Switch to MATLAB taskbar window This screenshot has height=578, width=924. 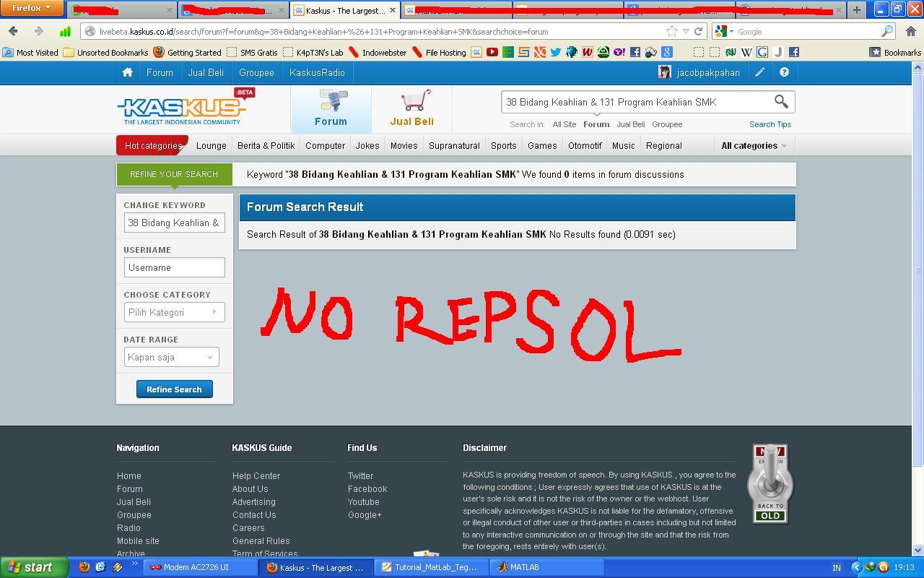(x=547, y=567)
